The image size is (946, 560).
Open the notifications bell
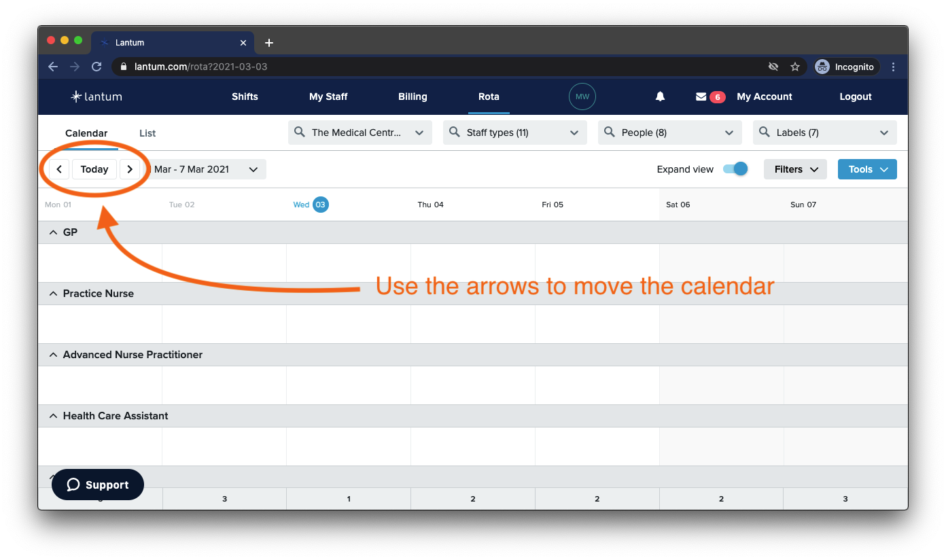tap(660, 97)
